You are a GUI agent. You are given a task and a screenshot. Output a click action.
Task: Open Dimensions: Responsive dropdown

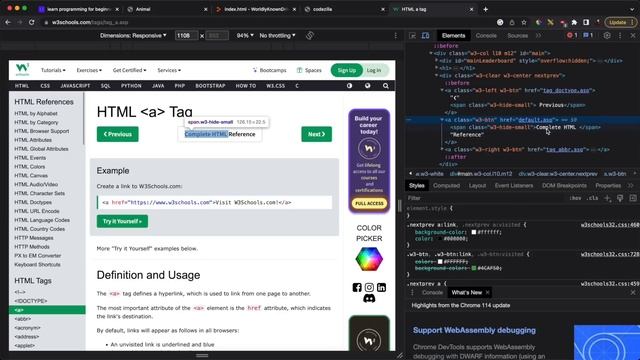pyautogui.click(x=133, y=36)
